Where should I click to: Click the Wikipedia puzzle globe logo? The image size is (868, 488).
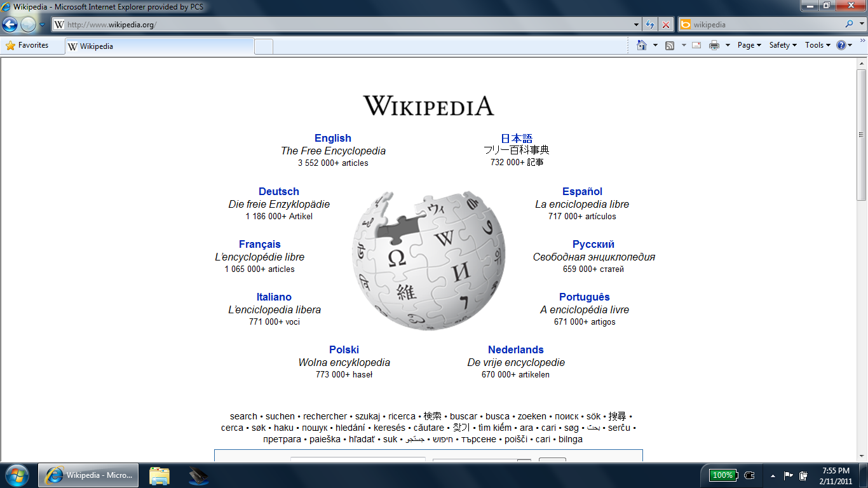click(x=428, y=260)
